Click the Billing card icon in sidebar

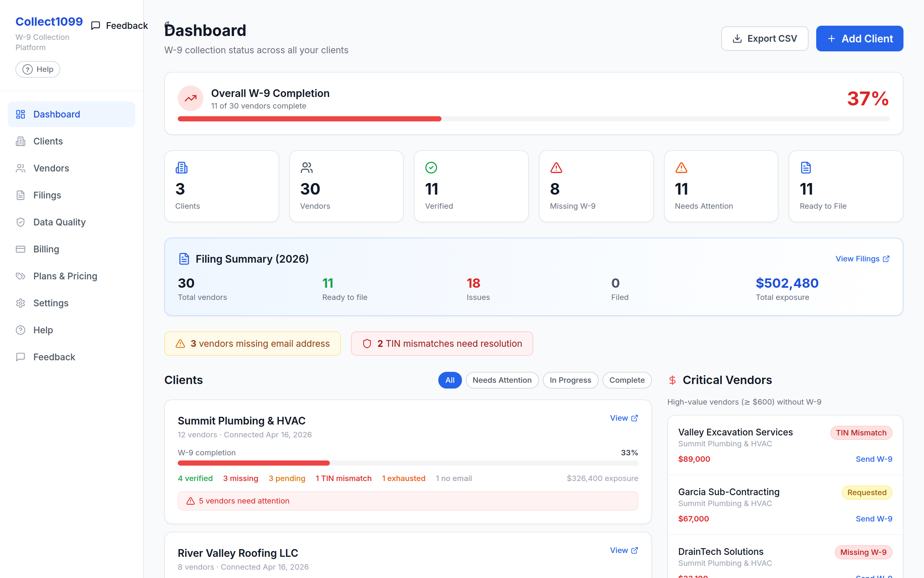[x=21, y=249]
